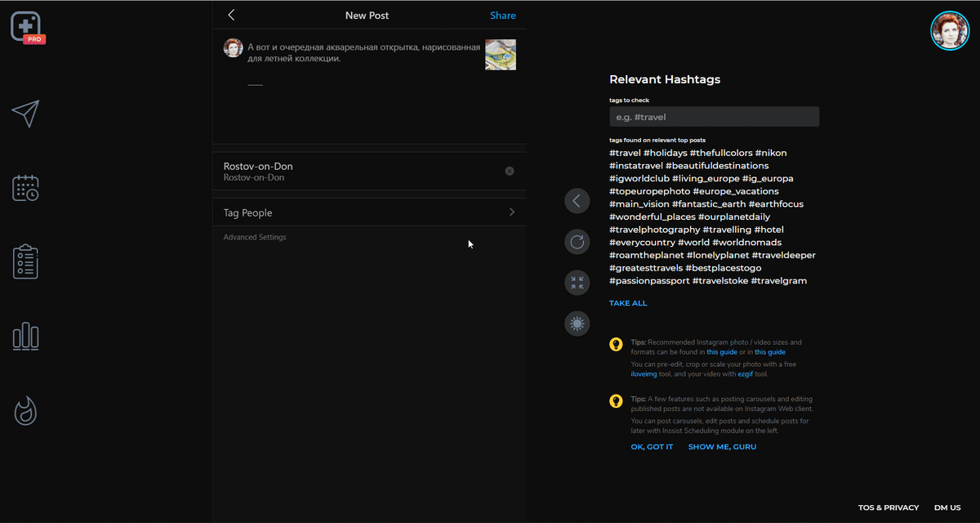Click the collapse arrows round button
The image size is (980, 523).
577,283
